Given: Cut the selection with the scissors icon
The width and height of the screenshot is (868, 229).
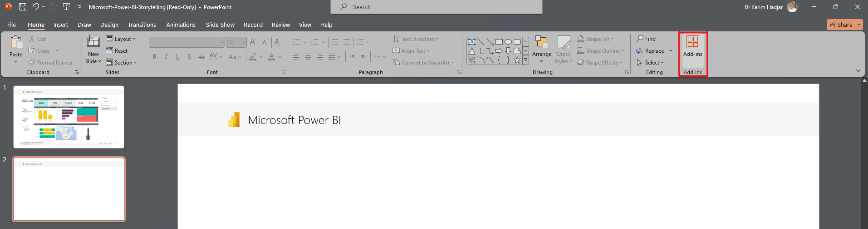Looking at the screenshot, I should coord(32,39).
